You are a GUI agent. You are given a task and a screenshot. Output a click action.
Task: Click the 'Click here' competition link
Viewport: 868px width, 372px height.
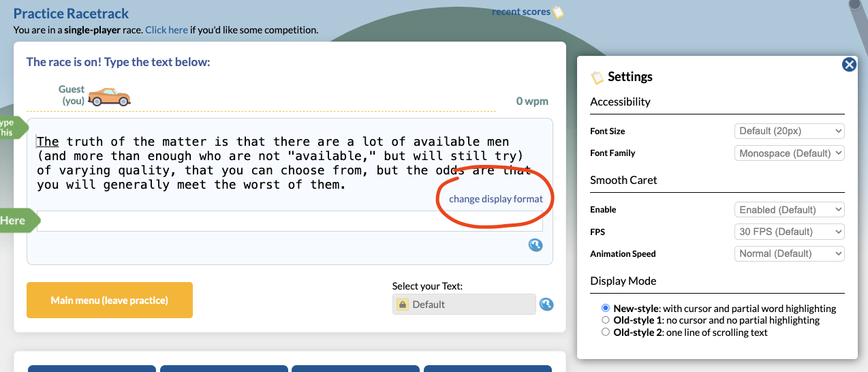[x=166, y=30]
